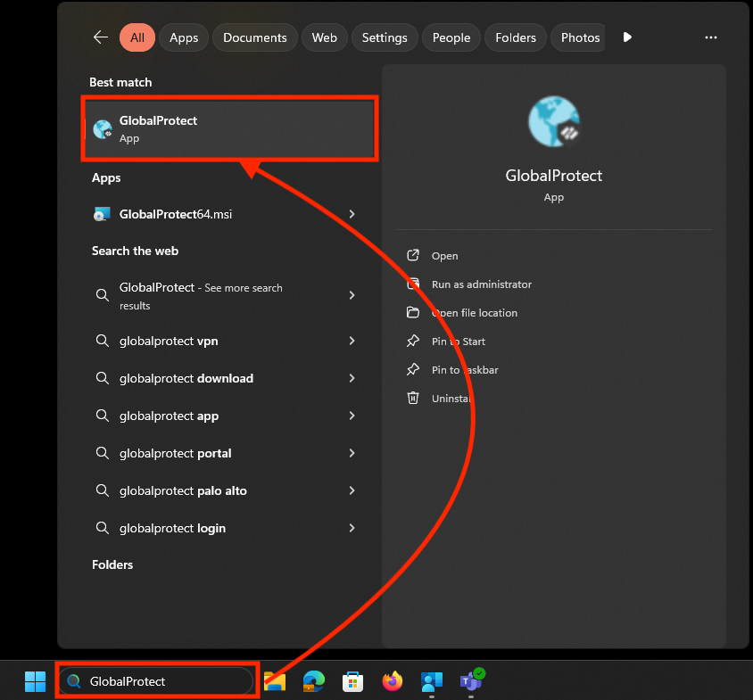Expand GlobalProtect64.msi result chevron
The image size is (753, 700).
(x=352, y=214)
